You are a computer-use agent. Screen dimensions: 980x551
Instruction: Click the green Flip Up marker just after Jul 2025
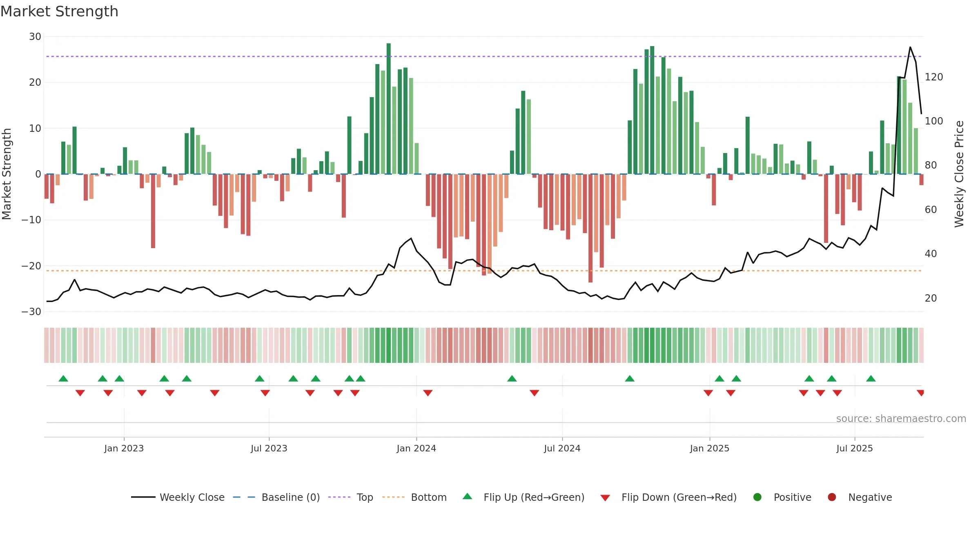point(871,378)
